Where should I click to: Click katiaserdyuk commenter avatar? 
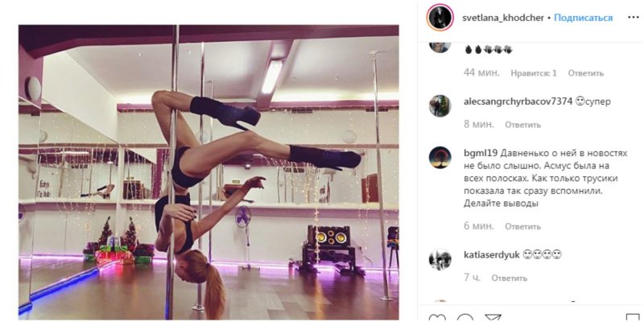pyautogui.click(x=440, y=259)
